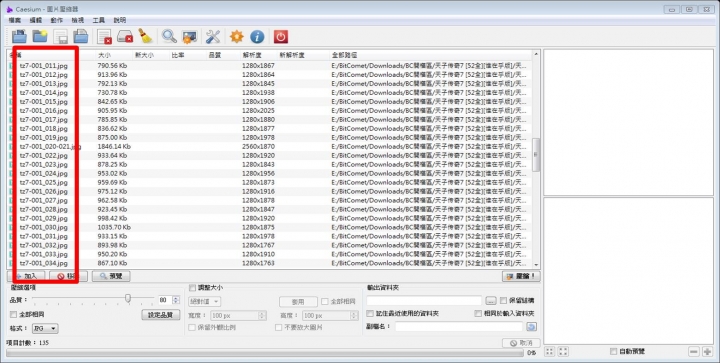
Task: Open the 編輯 menu
Action: 36,20
